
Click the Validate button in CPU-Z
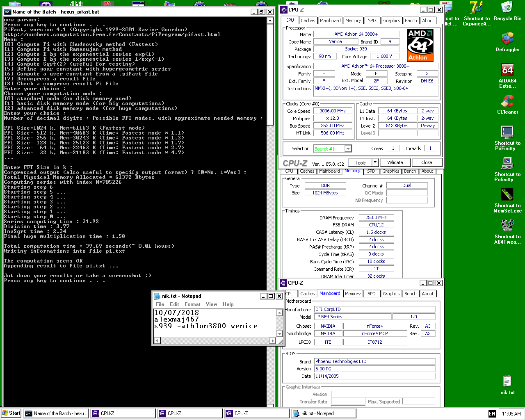click(x=395, y=162)
